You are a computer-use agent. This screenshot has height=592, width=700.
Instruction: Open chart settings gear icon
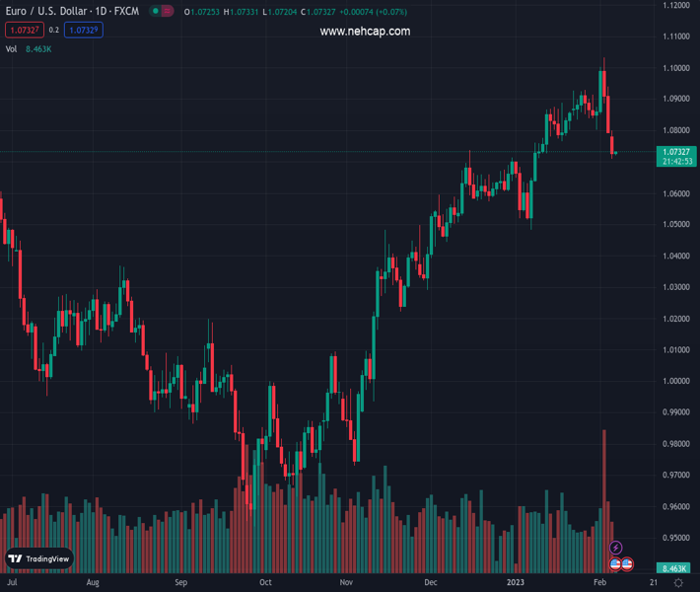[678, 583]
